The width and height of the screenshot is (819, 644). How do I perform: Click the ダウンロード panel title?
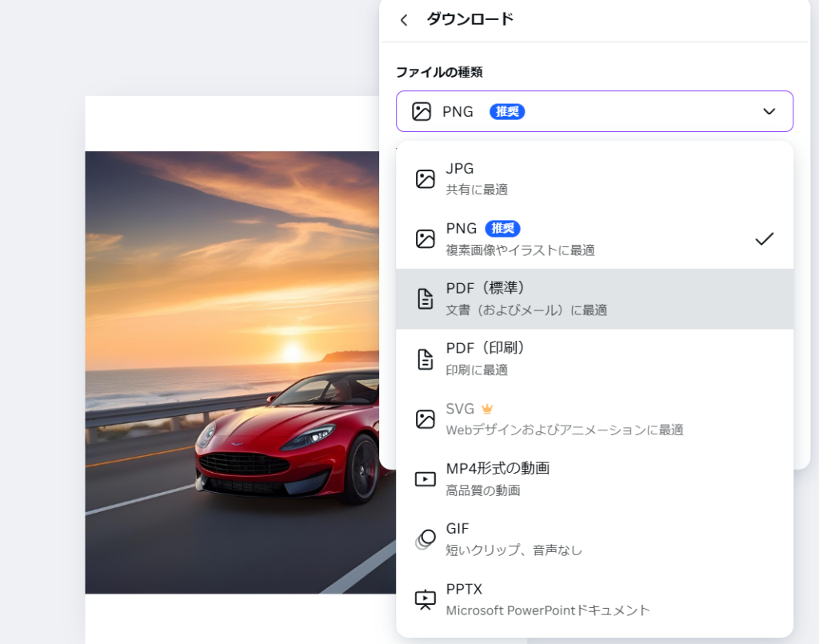click(x=470, y=19)
